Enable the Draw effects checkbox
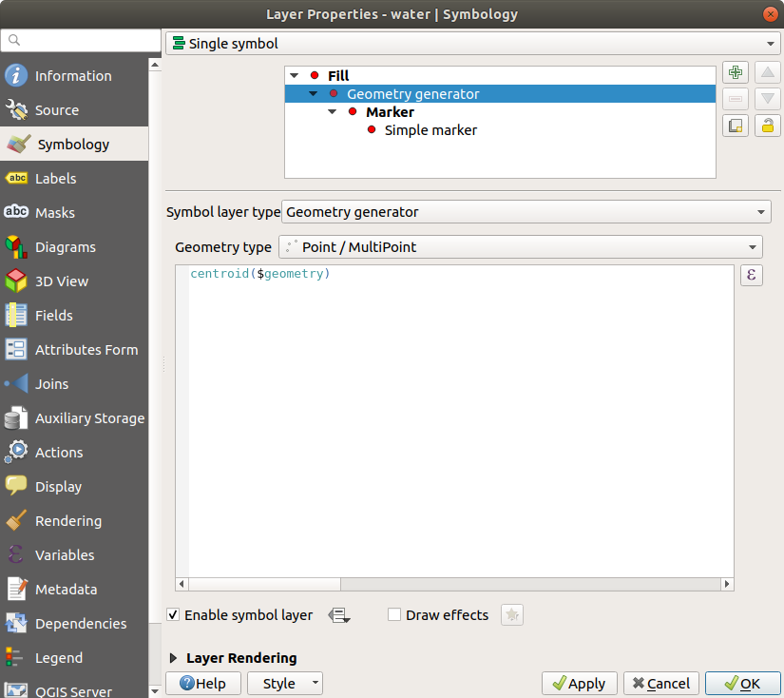This screenshot has width=784, height=698. click(394, 615)
